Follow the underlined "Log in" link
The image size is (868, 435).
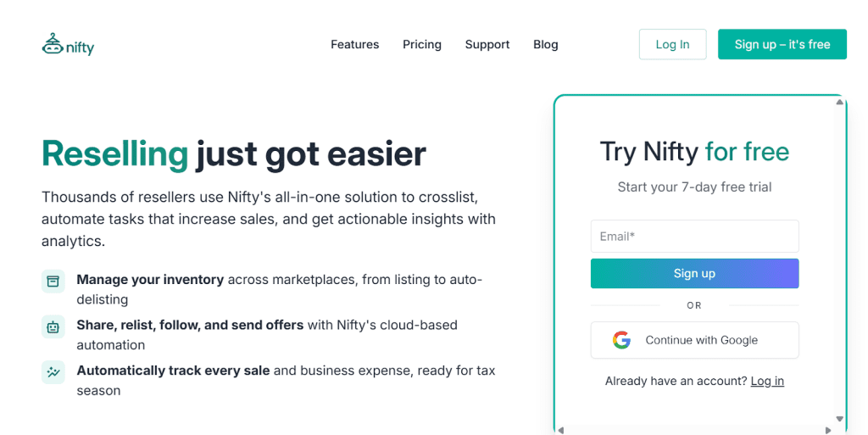[x=767, y=381]
